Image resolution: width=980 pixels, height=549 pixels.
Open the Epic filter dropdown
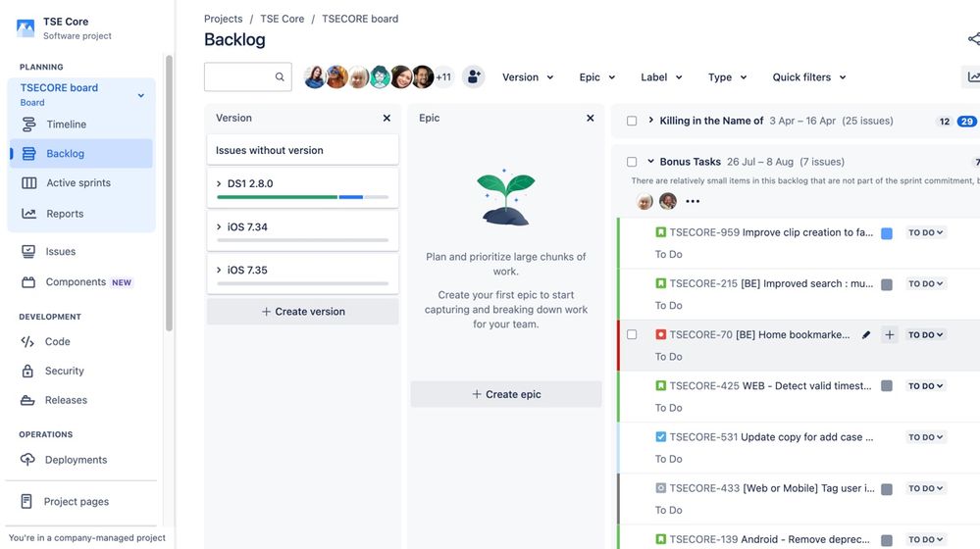596,77
